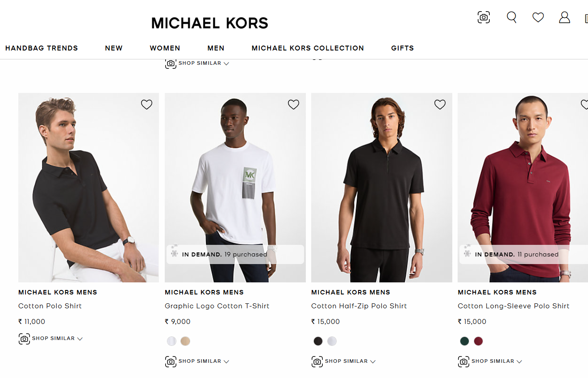Open the HANDBAG TRENDS menu
This screenshot has width=588, height=378.
42,48
